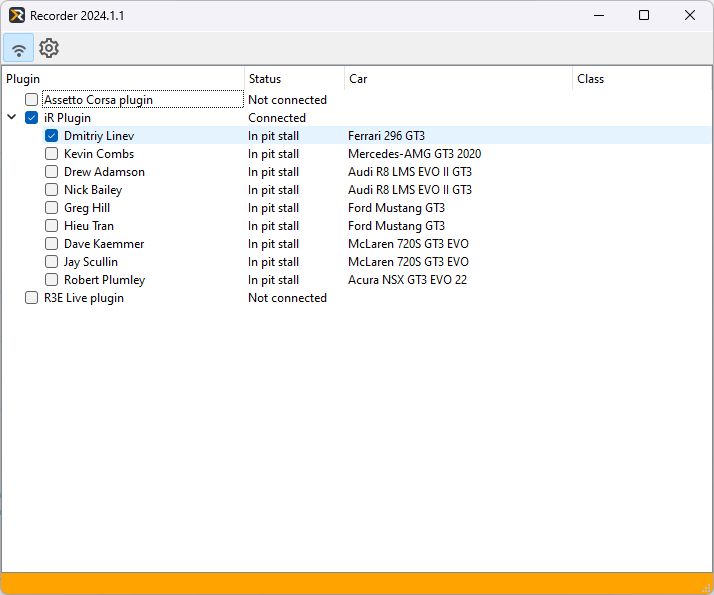Enable the Jay Scullin checkbox
This screenshot has width=714, height=595.
coord(51,261)
